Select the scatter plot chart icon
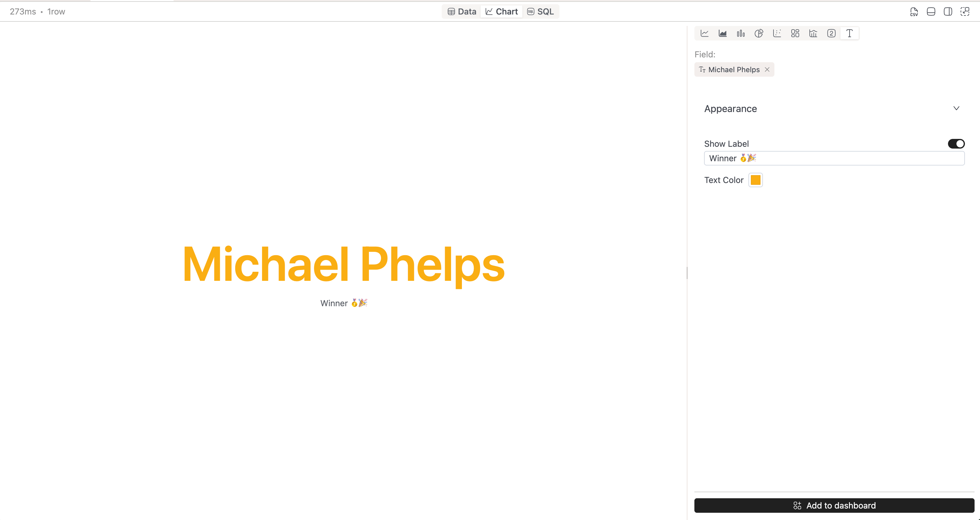Image resolution: width=980 pixels, height=520 pixels. coord(777,34)
